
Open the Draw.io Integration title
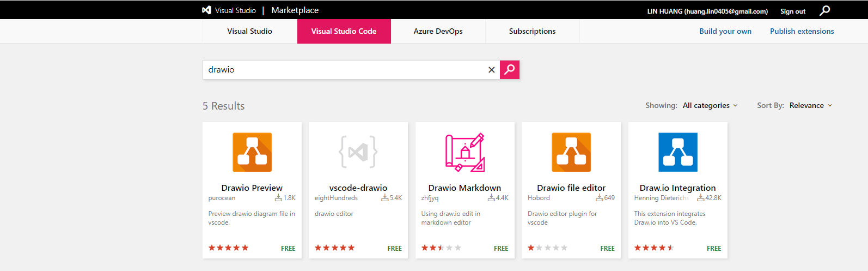[678, 188]
